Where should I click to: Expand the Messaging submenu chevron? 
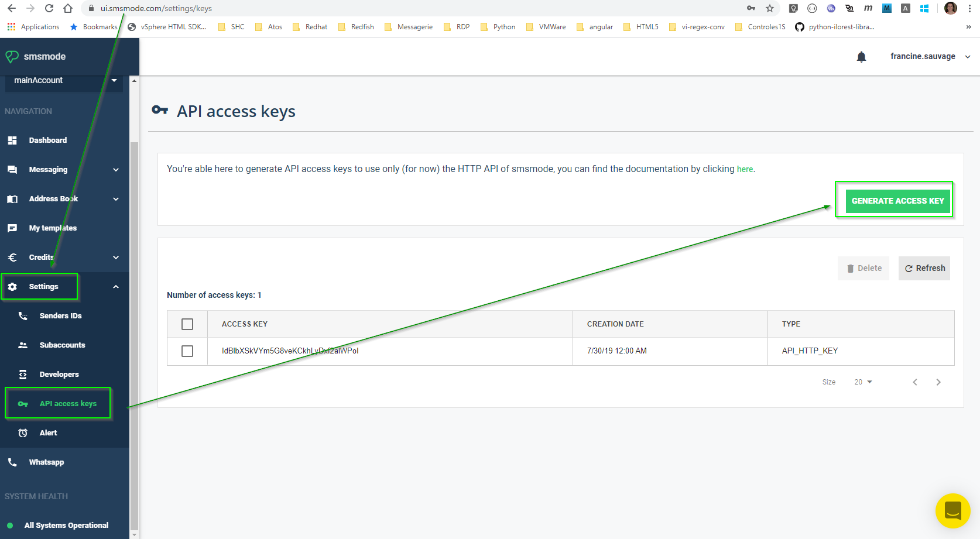(116, 170)
